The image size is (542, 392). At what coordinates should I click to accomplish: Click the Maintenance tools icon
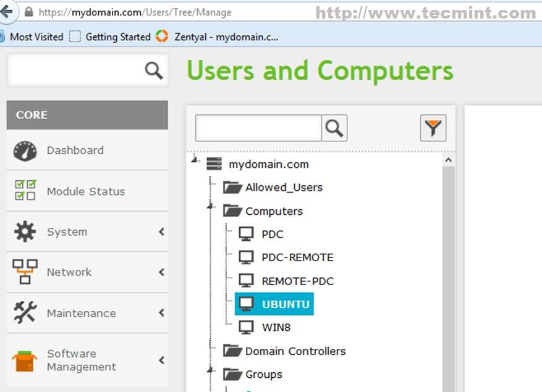click(25, 312)
